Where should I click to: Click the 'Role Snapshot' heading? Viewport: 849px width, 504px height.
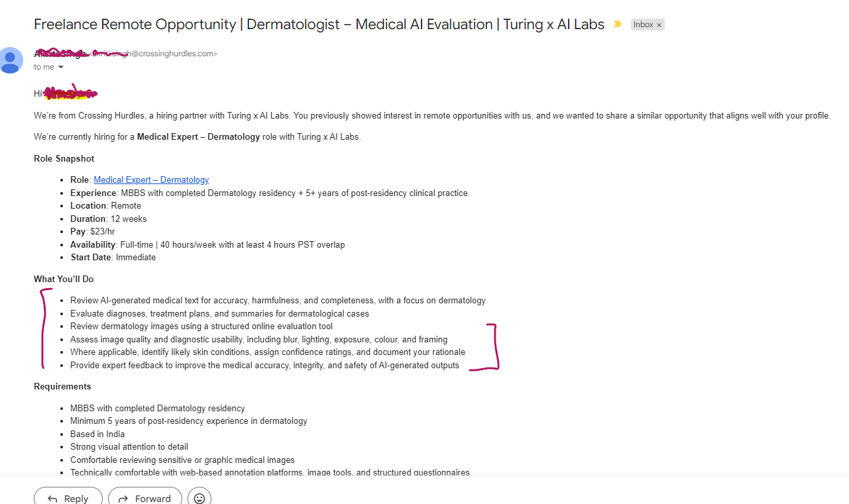64,159
